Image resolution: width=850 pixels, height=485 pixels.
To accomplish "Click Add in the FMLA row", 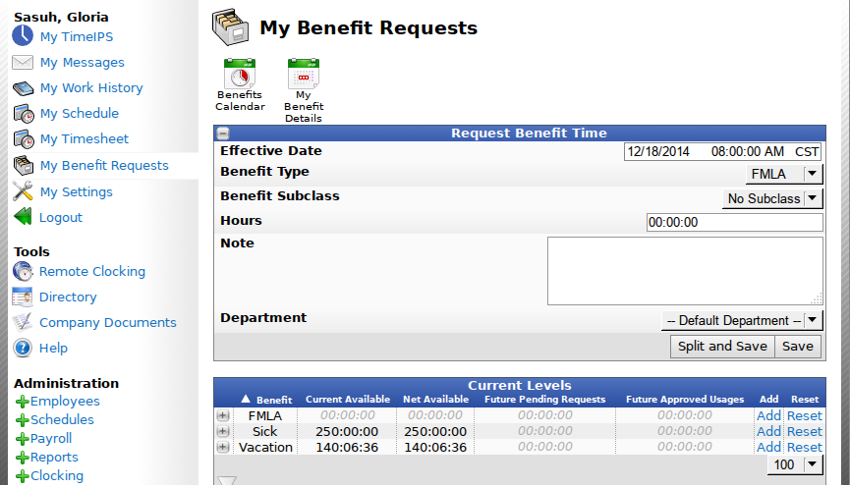I will click(769, 416).
